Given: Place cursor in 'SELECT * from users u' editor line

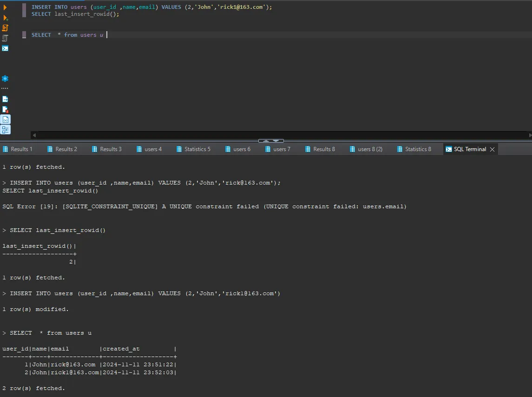Looking at the screenshot, I should [x=67, y=35].
